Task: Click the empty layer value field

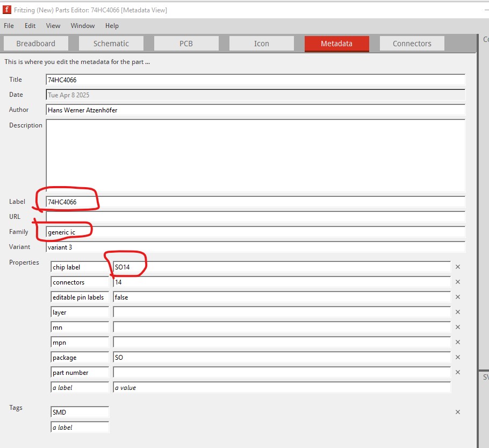Action: (282, 312)
